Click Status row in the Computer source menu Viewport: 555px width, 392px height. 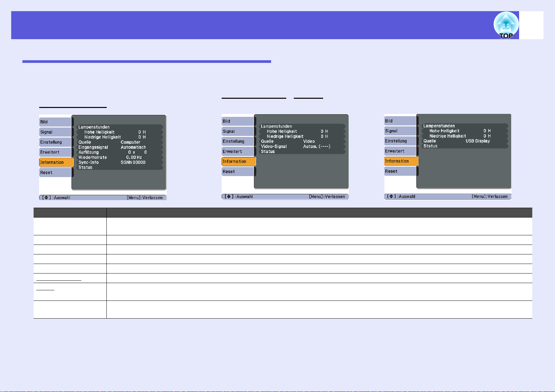[x=120, y=167]
